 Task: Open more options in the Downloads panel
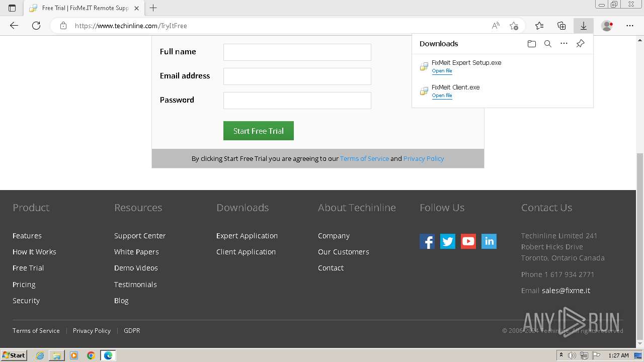pos(564,44)
